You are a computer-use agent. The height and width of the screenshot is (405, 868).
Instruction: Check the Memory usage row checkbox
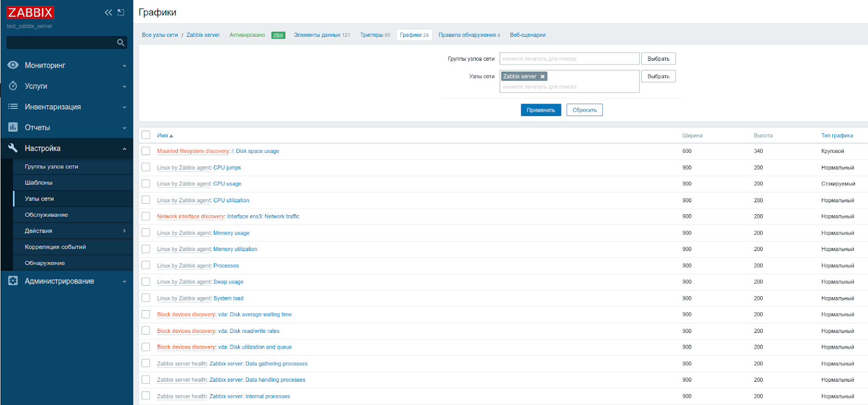pyautogui.click(x=146, y=233)
